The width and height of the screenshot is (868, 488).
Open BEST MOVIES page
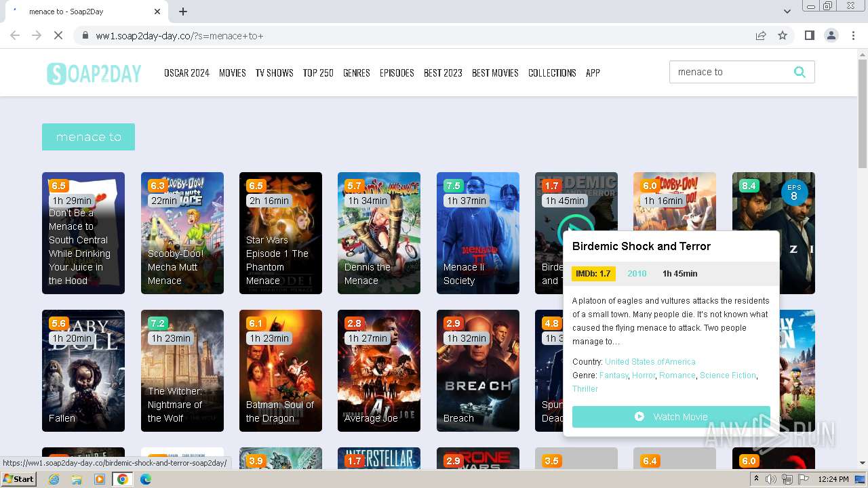click(495, 73)
